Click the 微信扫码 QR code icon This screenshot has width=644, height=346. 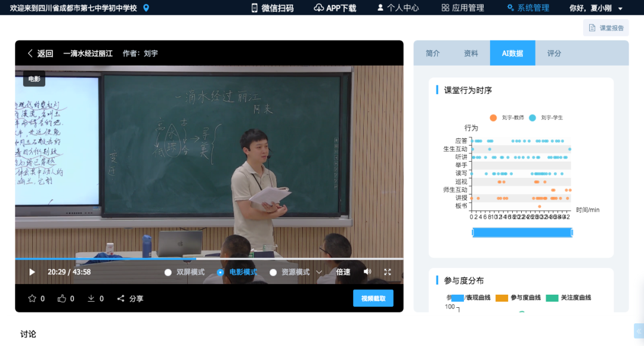255,8
